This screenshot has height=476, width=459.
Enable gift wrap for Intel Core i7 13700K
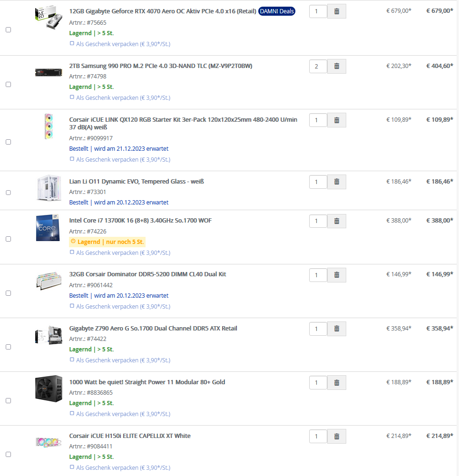[x=72, y=252]
